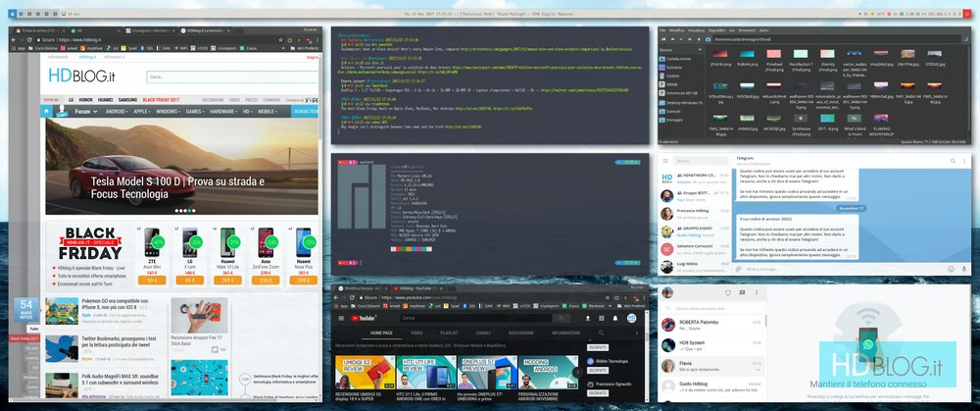This screenshot has height=411, width=980.
Task: Open File menu in file manager
Action: (663, 30)
